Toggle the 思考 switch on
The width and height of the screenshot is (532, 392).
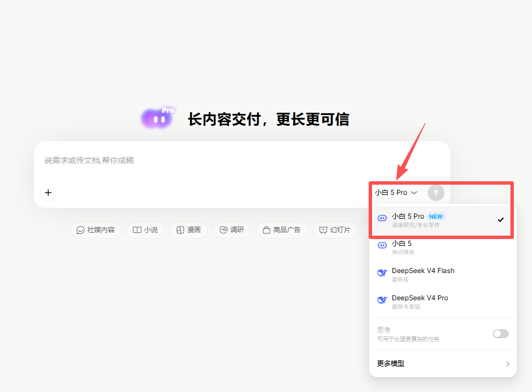pos(501,334)
